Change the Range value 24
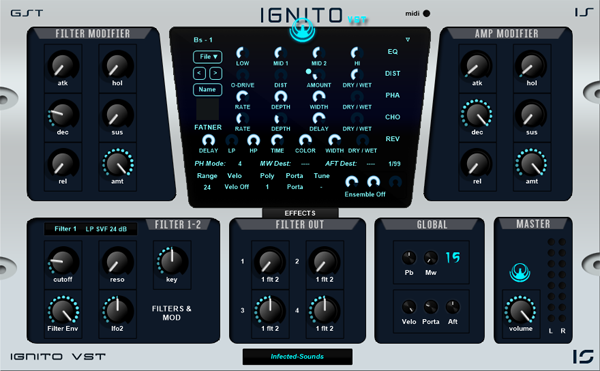Image resolution: width=600 pixels, height=371 pixels. (207, 187)
